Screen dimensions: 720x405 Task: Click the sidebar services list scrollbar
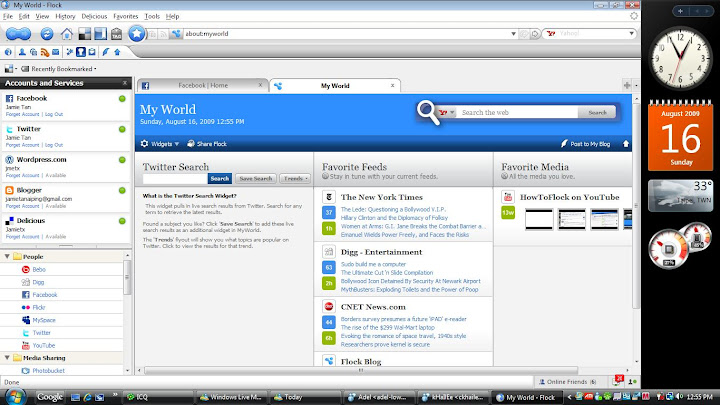point(127,277)
